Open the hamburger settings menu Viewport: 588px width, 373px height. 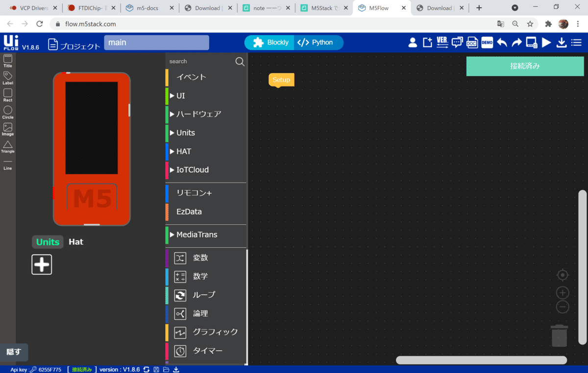pyautogui.click(x=576, y=43)
